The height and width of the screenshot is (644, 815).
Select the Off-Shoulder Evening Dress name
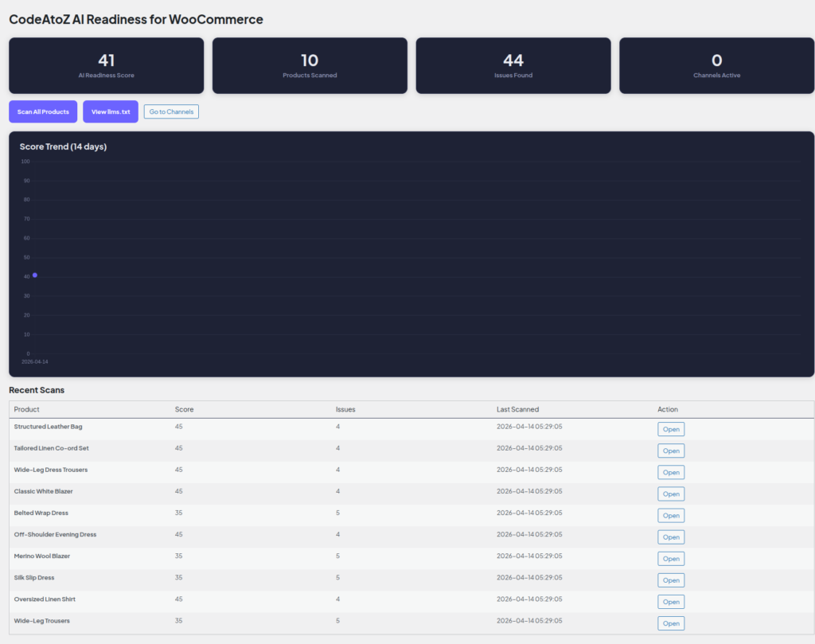tap(55, 534)
